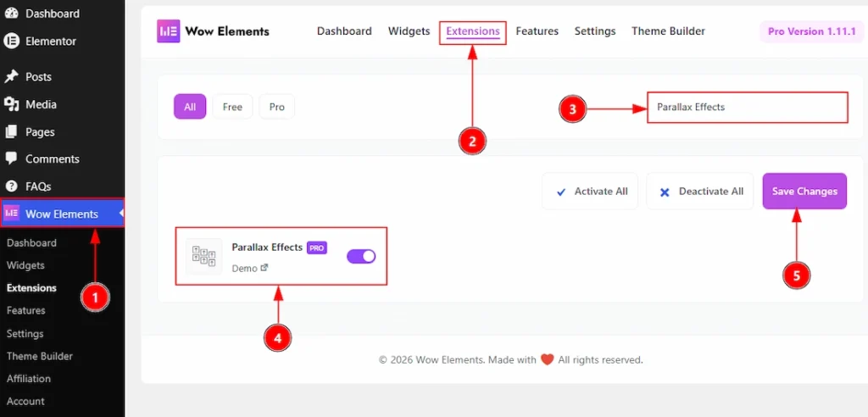
Task: Open the Features tab in header
Action: [537, 31]
